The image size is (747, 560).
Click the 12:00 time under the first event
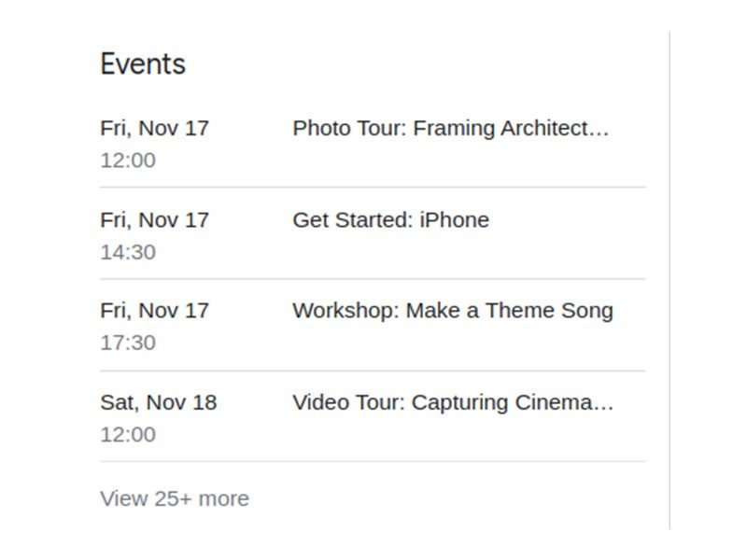point(129,160)
